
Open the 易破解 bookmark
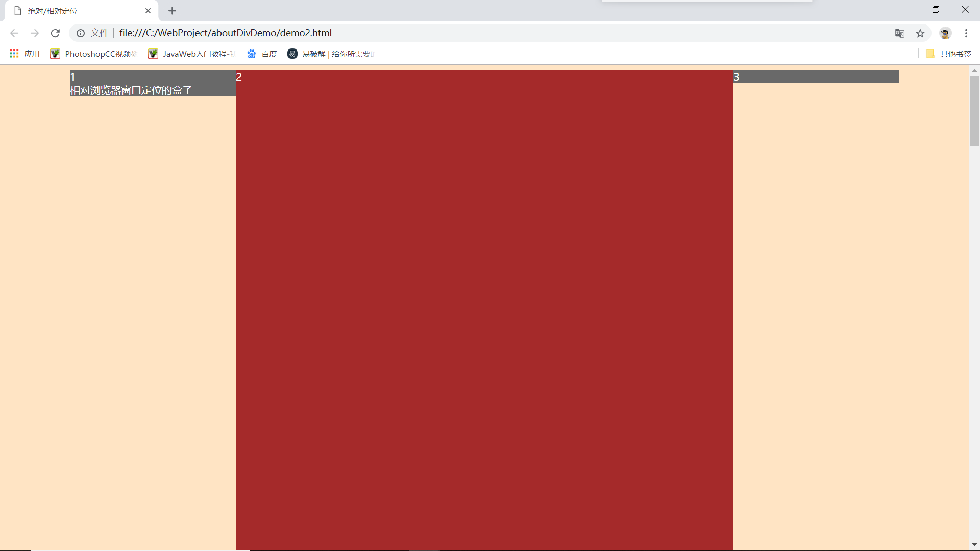coord(331,54)
